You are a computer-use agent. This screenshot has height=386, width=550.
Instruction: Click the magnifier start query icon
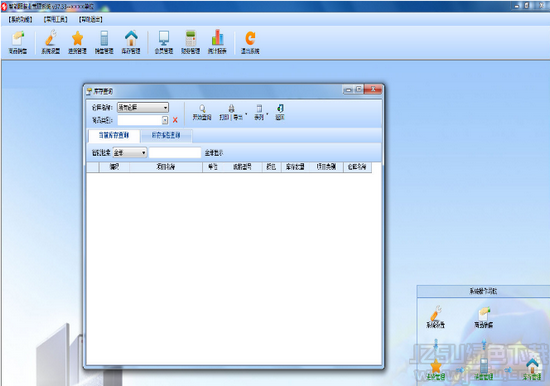202,108
